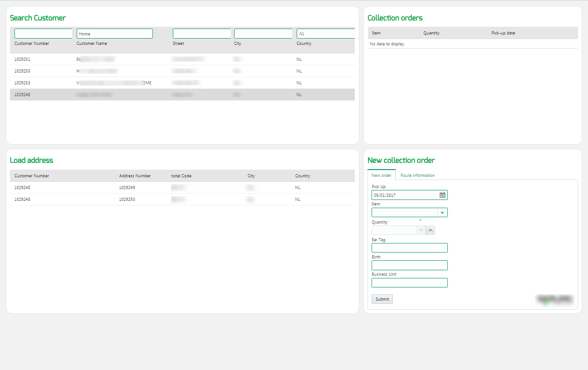This screenshot has height=370, width=588.
Task: Sort Collection orders by Pick-up date header
Action: click(x=503, y=33)
